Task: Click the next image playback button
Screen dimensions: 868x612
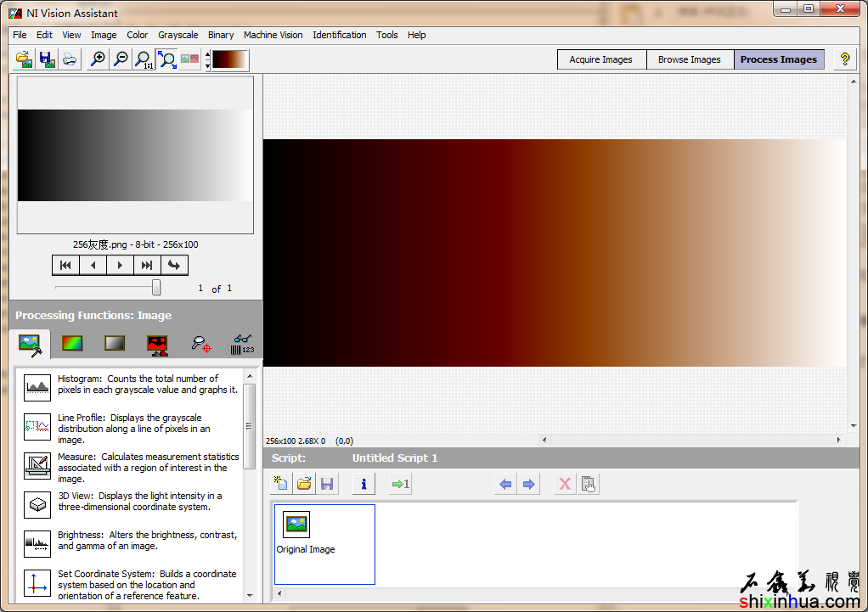Action: click(x=120, y=265)
